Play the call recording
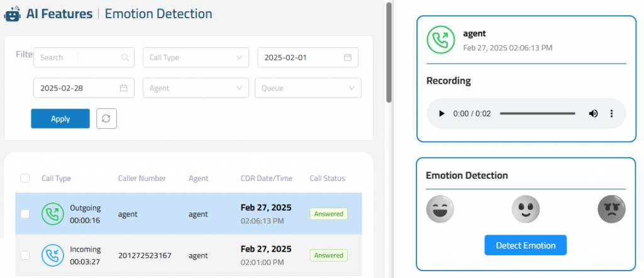Image resolution: width=644 pixels, height=278 pixels. pos(441,114)
